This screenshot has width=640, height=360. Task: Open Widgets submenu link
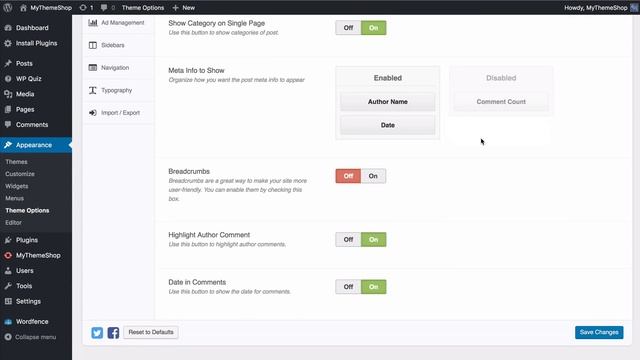[x=17, y=186]
